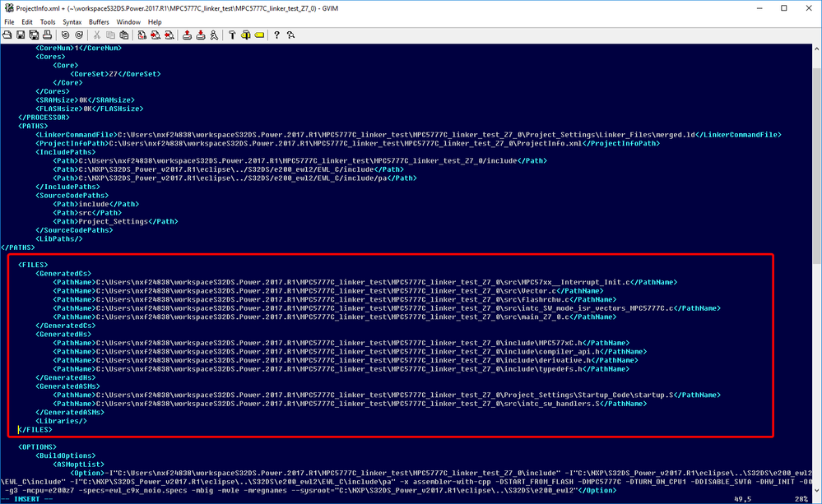Load a session using toolbar icon

click(187, 35)
